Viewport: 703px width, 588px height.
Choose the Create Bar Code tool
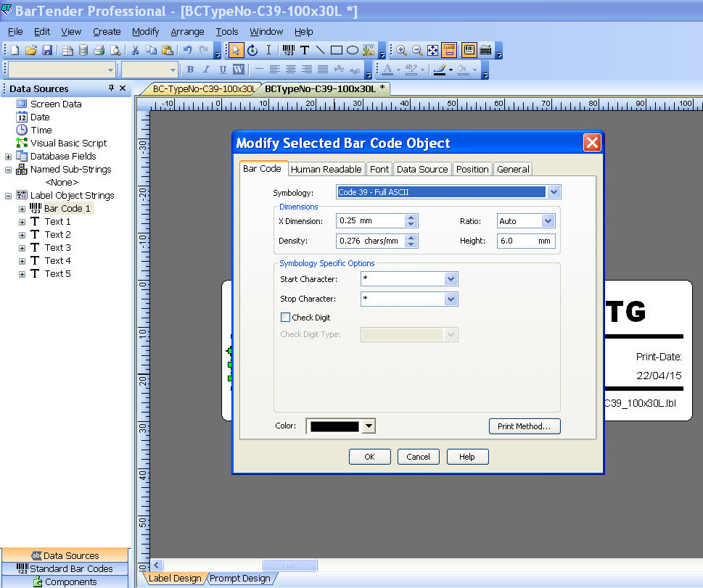[288, 50]
